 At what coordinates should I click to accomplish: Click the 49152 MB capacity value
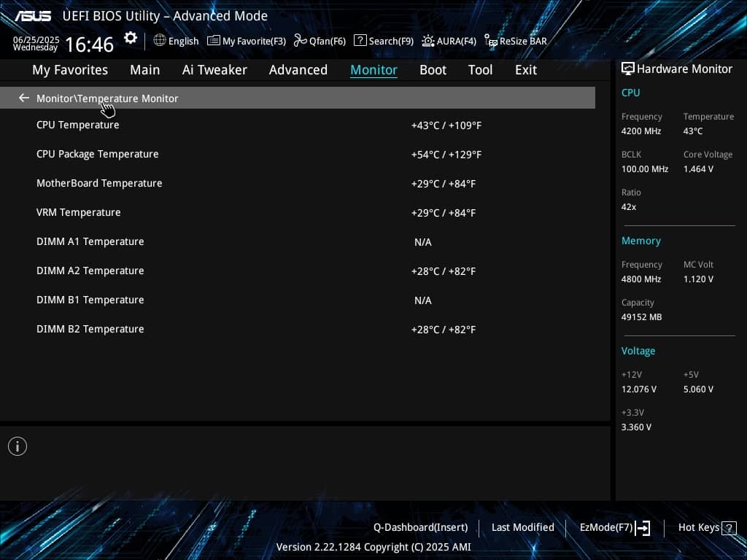[641, 317]
